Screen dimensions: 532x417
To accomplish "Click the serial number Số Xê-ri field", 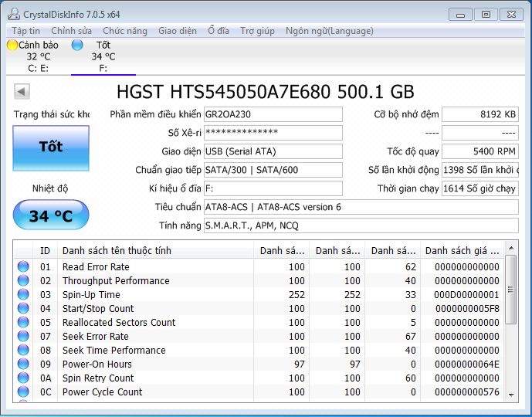I will [x=273, y=133].
